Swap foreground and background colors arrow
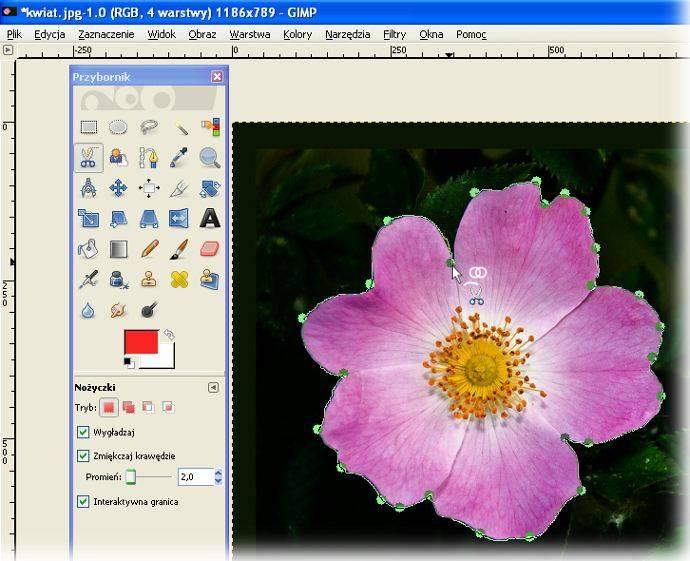This screenshot has width=690, height=561. [x=169, y=335]
